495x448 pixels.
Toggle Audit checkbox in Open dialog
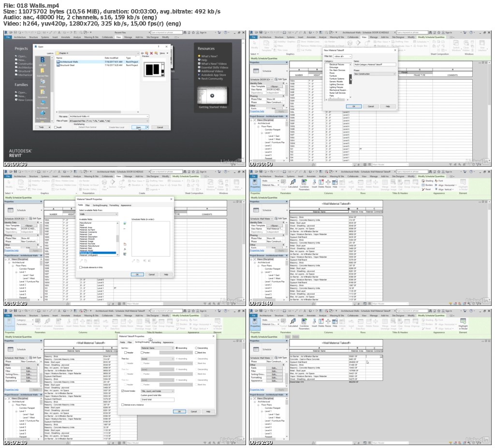click(56, 127)
